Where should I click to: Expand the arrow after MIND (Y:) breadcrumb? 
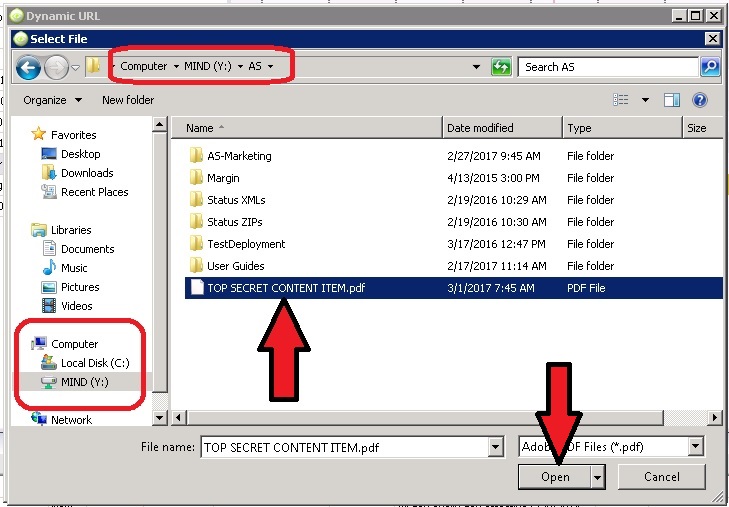[240, 66]
